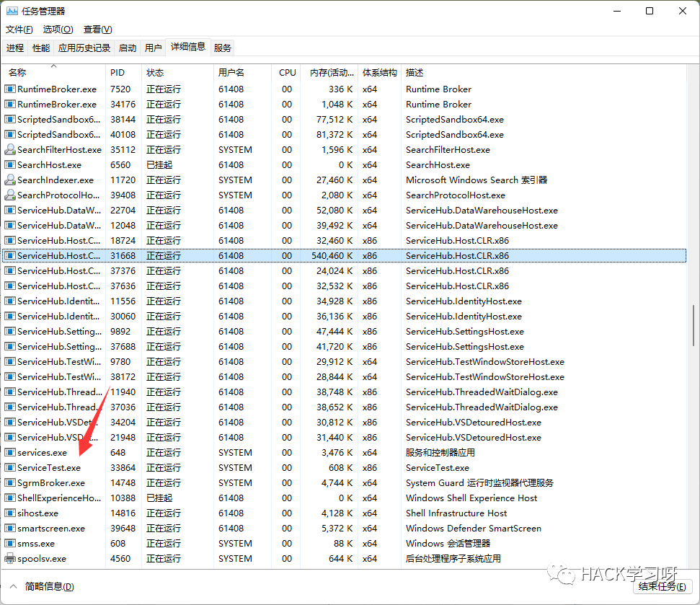Collapse view with 简略信息(D) chevron
The width and height of the screenshot is (700, 605).
(x=14, y=586)
